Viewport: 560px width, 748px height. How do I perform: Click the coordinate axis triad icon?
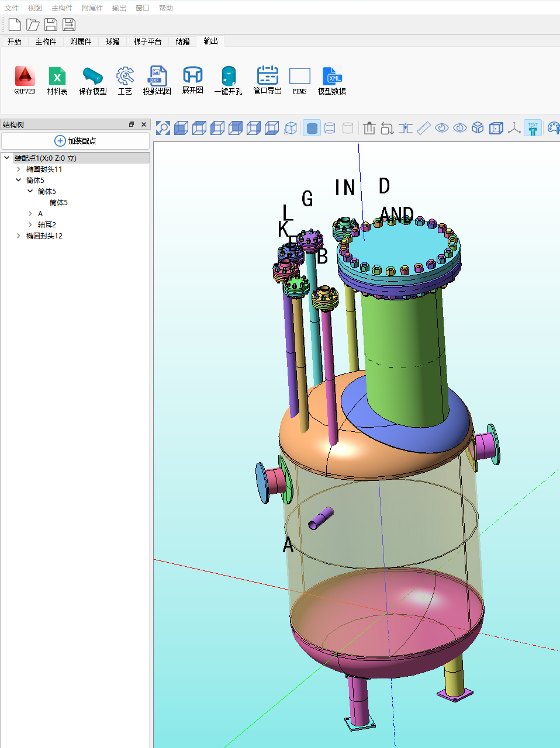tap(514, 128)
